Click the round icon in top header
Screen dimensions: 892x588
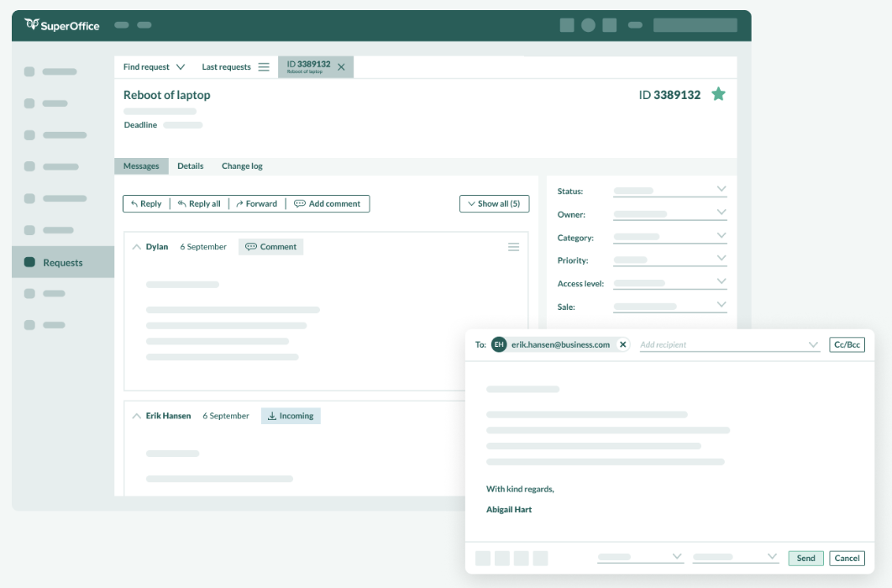pos(588,25)
